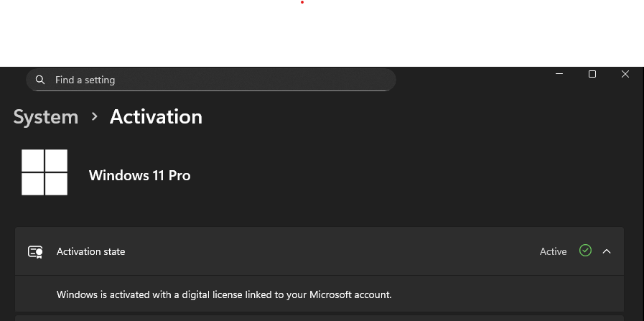Click the red dot at top

pyautogui.click(x=302, y=2)
